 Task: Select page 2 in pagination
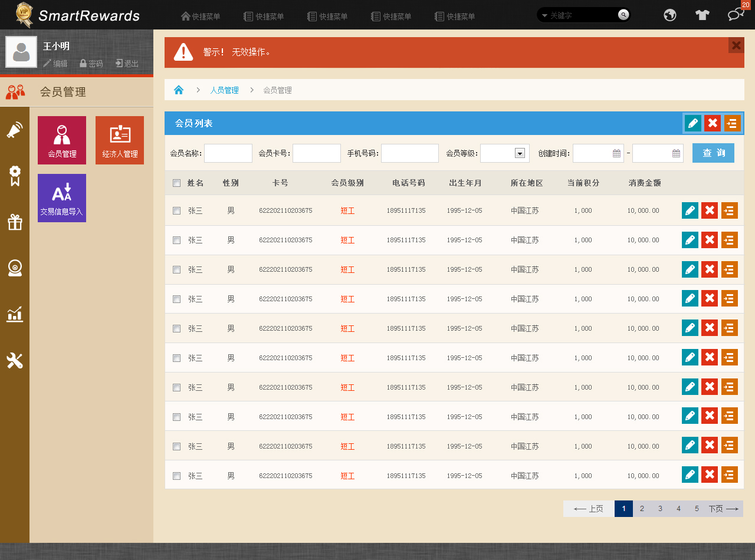(642, 509)
